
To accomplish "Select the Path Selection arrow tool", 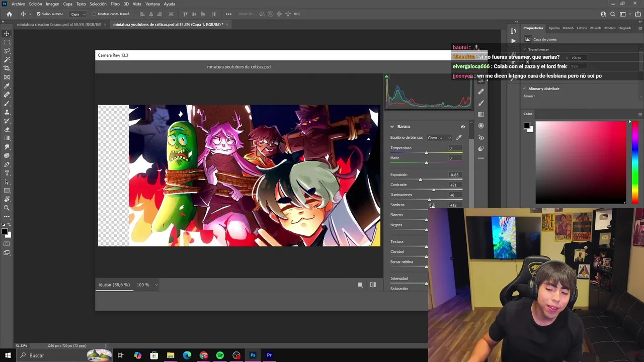I will click(7, 182).
